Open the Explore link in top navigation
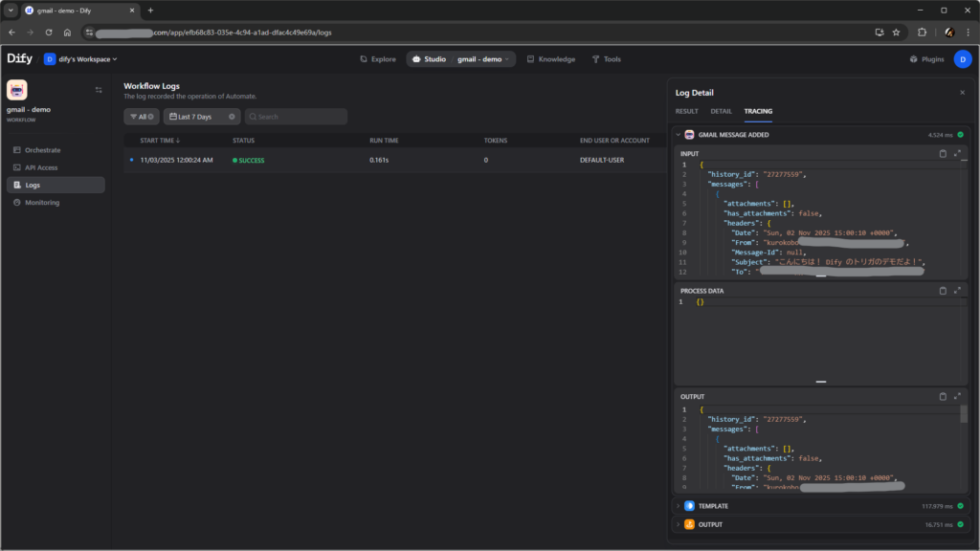Image resolution: width=980 pixels, height=551 pixels. (x=378, y=59)
